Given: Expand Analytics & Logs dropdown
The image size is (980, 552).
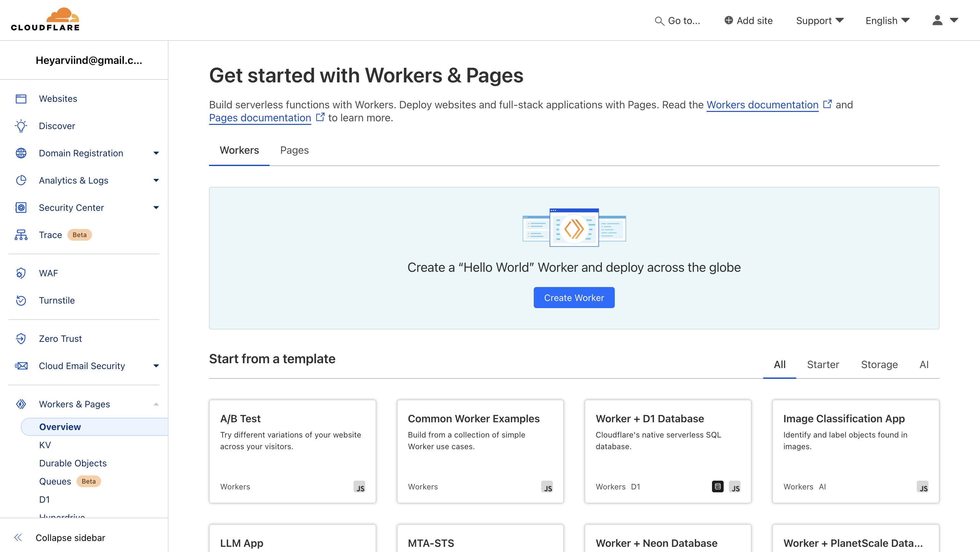Looking at the screenshot, I should [156, 180].
